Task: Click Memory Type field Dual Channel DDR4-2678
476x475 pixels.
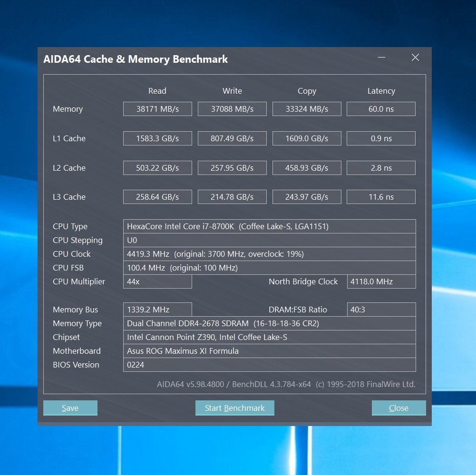Action: 270,323
